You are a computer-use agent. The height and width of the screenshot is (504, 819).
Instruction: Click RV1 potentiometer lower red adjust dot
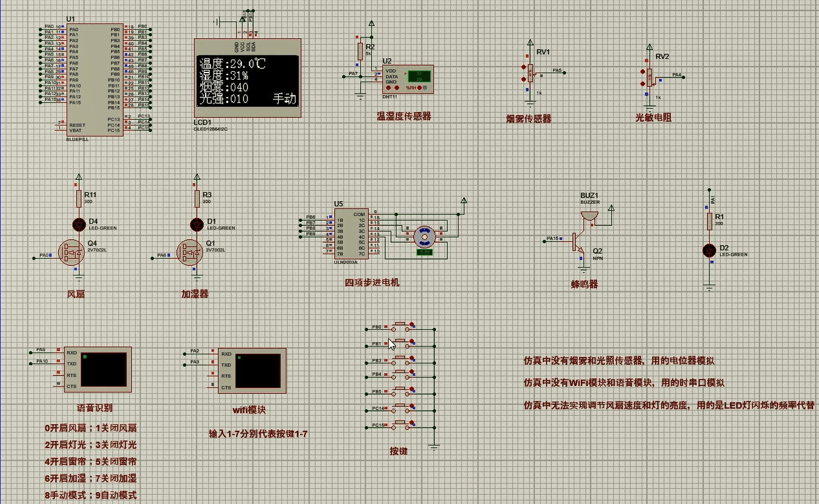point(525,80)
